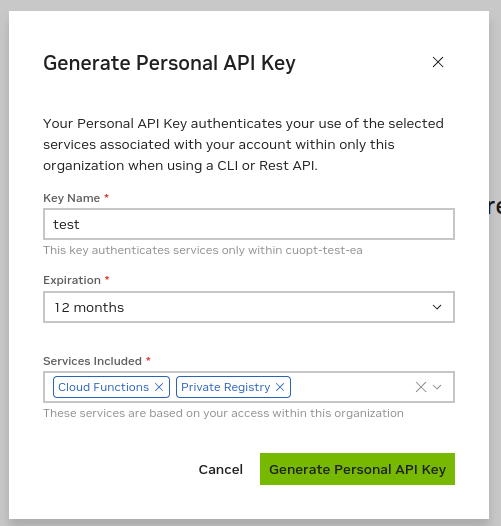Viewport: 501px width, 526px height.
Task: Click the Key Name label
Action: [x=71, y=198]
